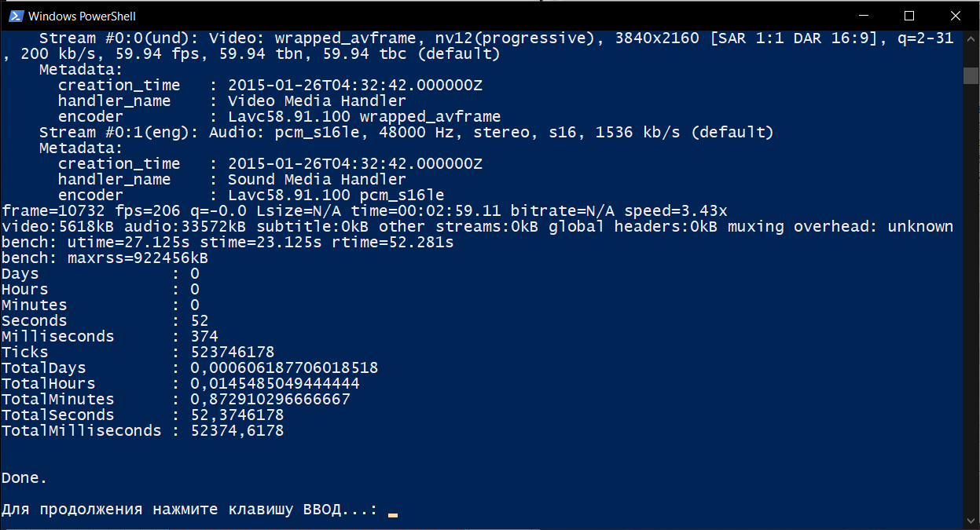Image resolution: width=980 pixels, height=530 pixels.
Task: Click the "Video Media Handler" text
Action: pyautogui.click(x=317, y=101)
